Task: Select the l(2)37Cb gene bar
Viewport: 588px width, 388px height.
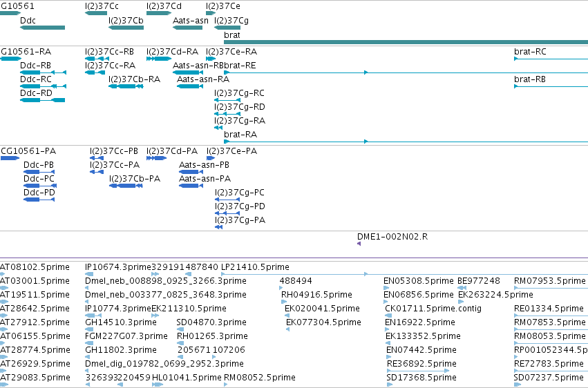Action: click(x=126, y=28)
